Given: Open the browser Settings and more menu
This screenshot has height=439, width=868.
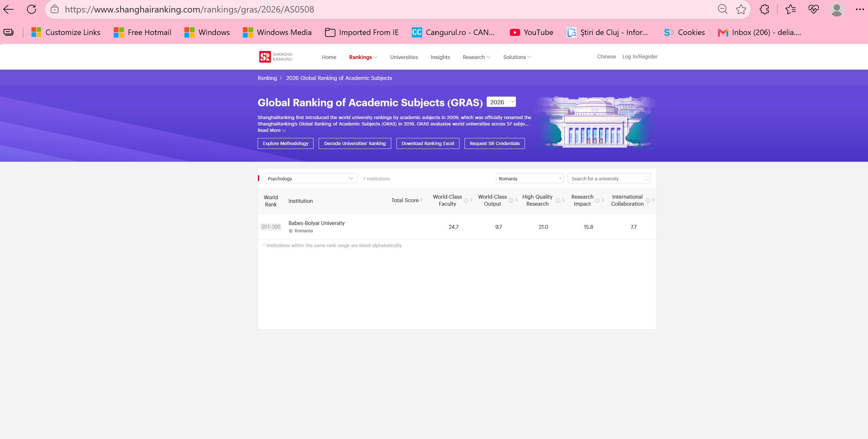Looking at the screenshot, I should pyautogui.click(x=860, y=9).
